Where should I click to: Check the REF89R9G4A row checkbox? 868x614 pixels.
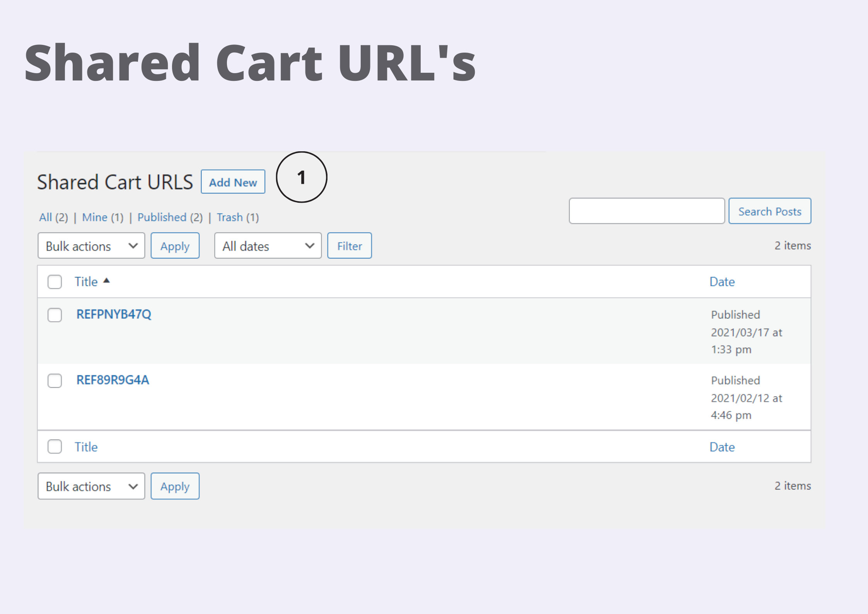click(55, 381)
